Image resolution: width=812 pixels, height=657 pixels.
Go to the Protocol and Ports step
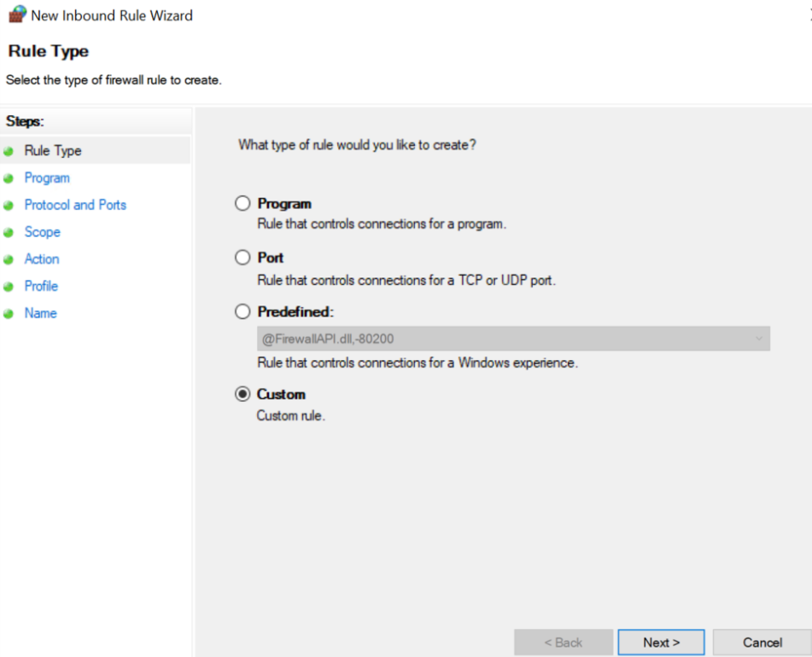pyautogui.click(x=75, y=205)
